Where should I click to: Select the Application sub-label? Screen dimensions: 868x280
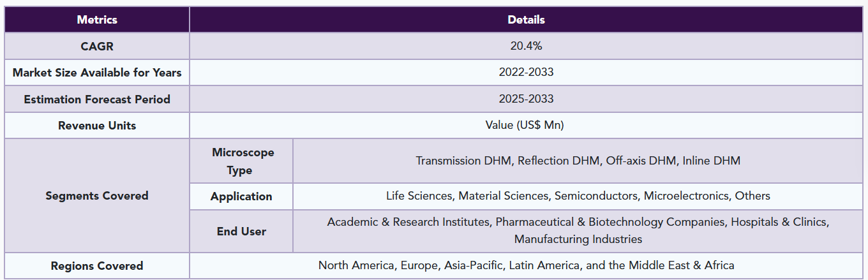click(241, 196)
